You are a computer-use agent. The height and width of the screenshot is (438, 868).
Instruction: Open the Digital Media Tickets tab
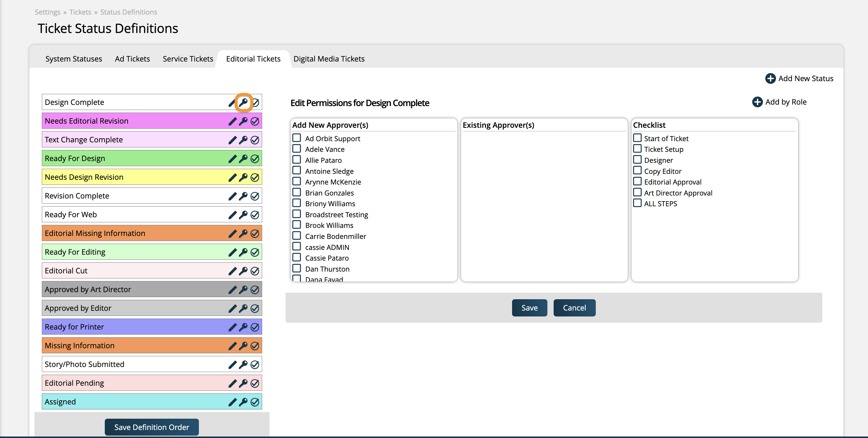(329, 59)
